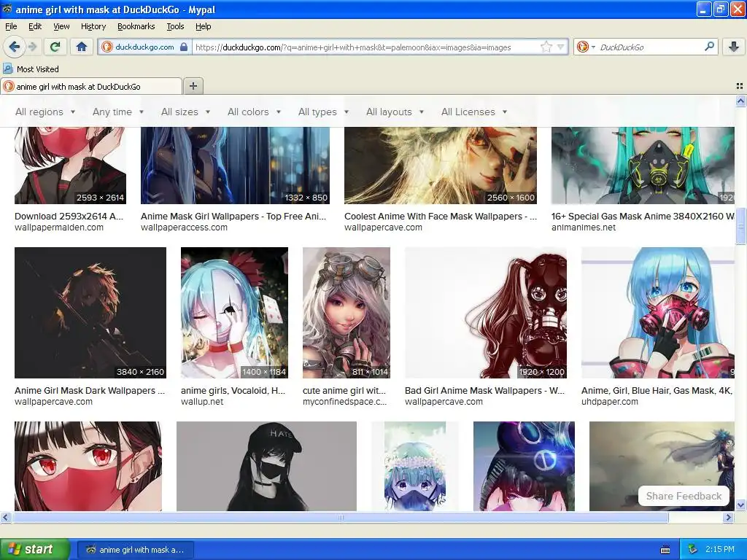Click the vertical scrollbar down arrow
The height and width of the screenshot is (560, 747).
coord(740,505)
